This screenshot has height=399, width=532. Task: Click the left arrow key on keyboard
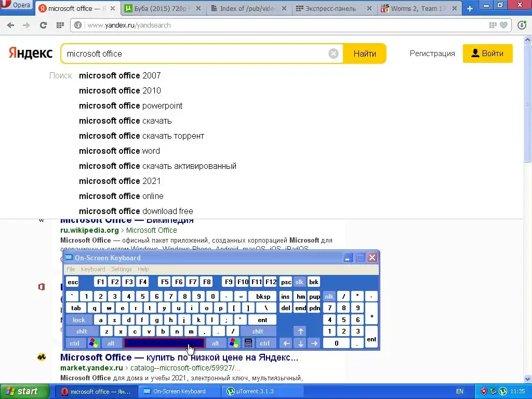[x=286, y=343]
